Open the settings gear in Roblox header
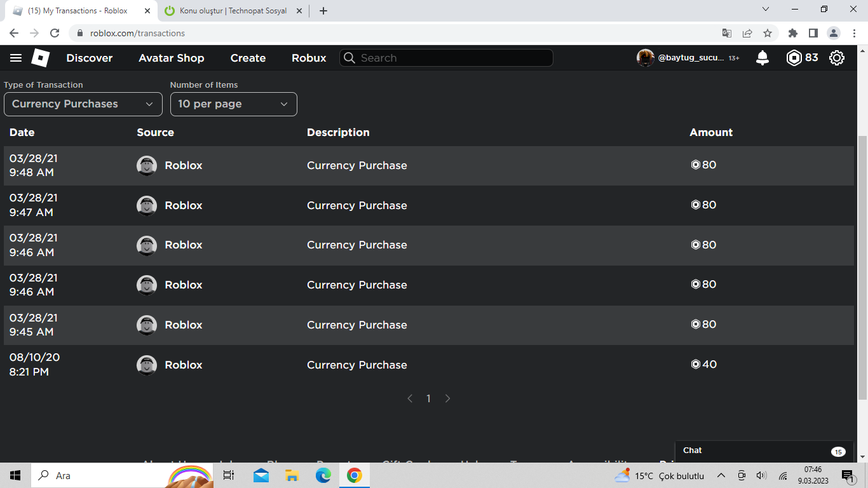This screenshot has width=868, height=488. [x=837, y=58]
